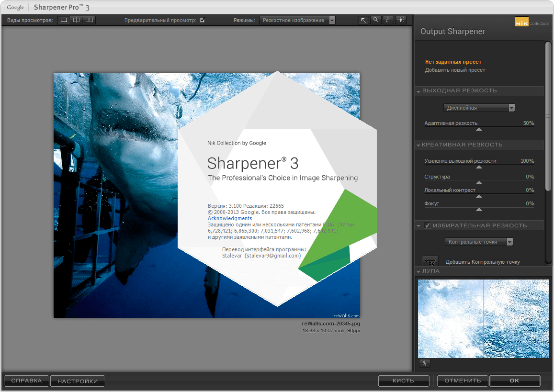
Task: Select the hand pan tool
Action: (x=388, y=20)
